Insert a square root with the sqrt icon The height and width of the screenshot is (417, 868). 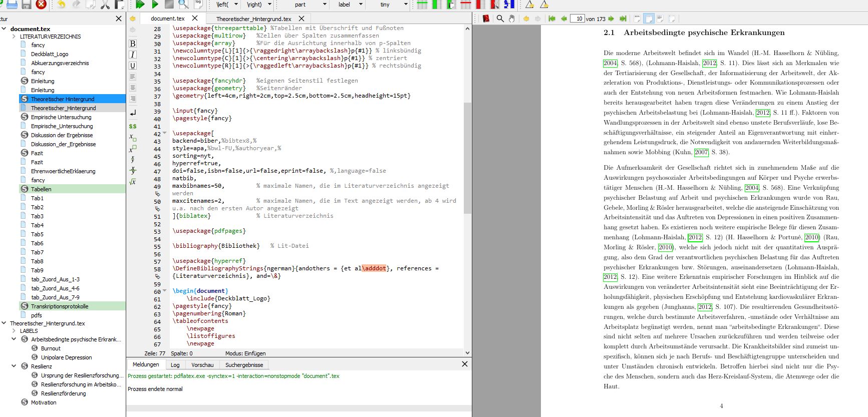click(x=133, y=182)
